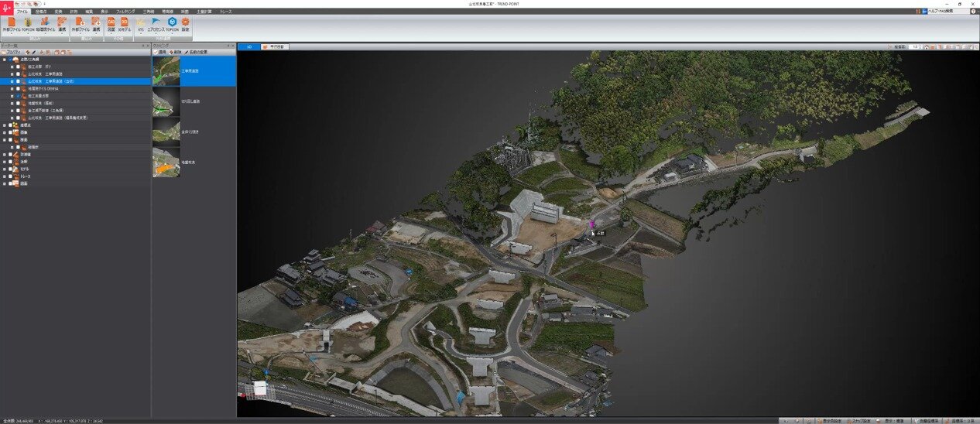The width and height of the screenshot is (980, 424).
Task: Open the フィルタリング ribbon tab
Action: click(125, 12)
